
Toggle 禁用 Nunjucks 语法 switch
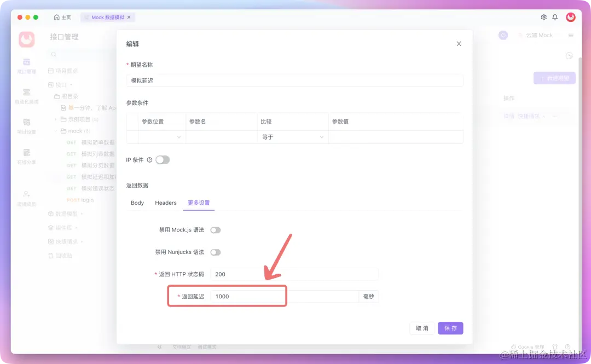tap(215, 252)
